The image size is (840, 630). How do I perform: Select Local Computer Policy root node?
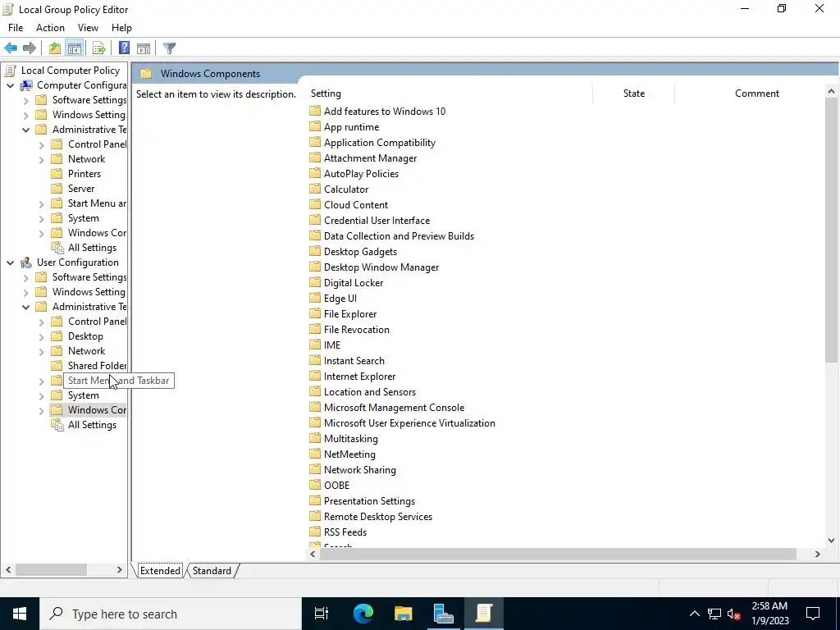coord(71,71)
